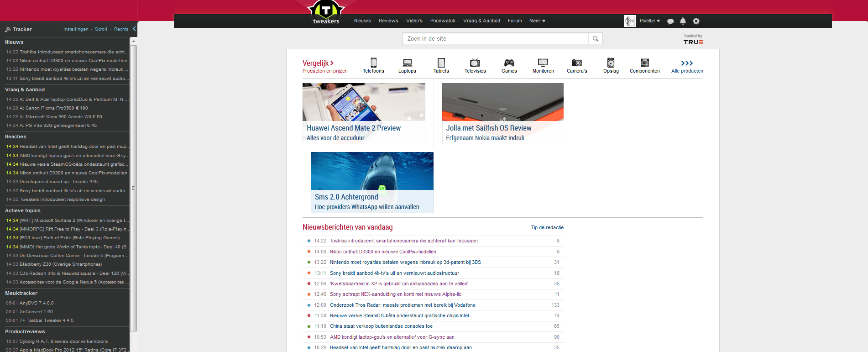Click the Nieuwsberichten van vandaag heading
The height and width of the screenshot is (352, 868).
pos(347,227)
